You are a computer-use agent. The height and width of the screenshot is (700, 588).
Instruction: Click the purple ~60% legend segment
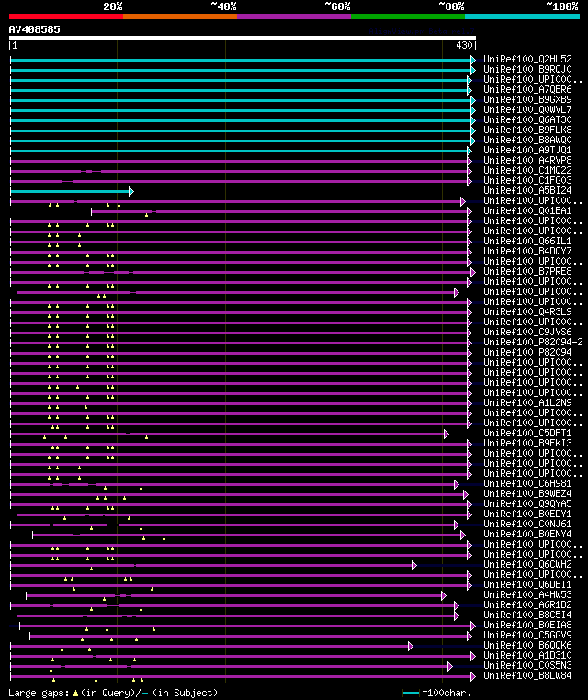tap(294, 17)
